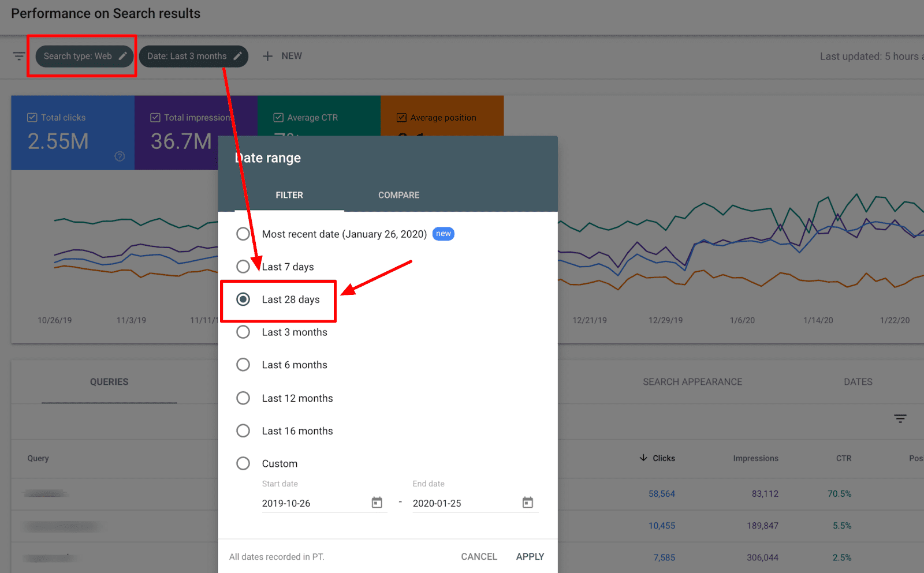Screen dimensions: 924x573
Task: Open the Start date calendar picker icon
Action: click(377, 503)
